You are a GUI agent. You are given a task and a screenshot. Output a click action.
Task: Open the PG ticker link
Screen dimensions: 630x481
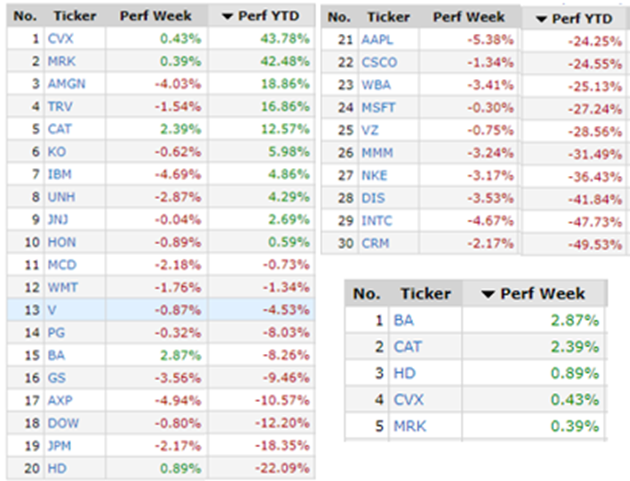tap(56, 333)
